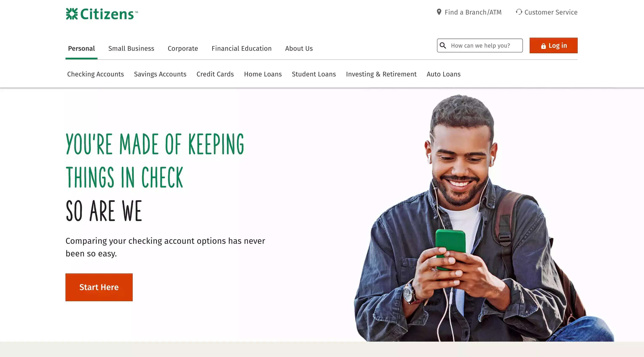This screenshot has height=357, width=644.
Task: Select the About Us tab
Action: point(299,48)
